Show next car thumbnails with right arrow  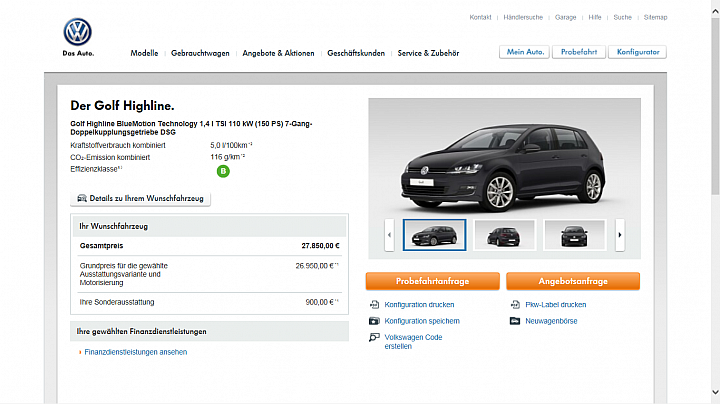620,235
